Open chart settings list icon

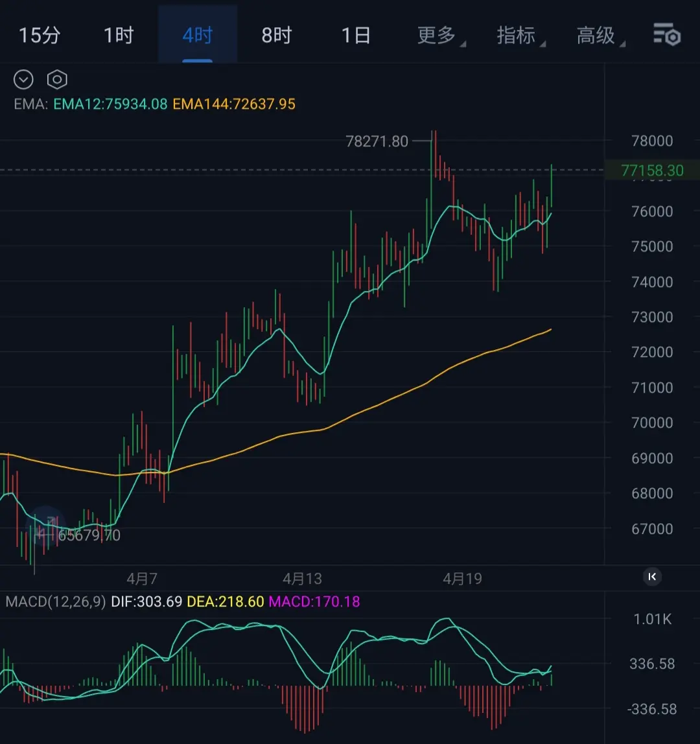[x=667, y=34]
